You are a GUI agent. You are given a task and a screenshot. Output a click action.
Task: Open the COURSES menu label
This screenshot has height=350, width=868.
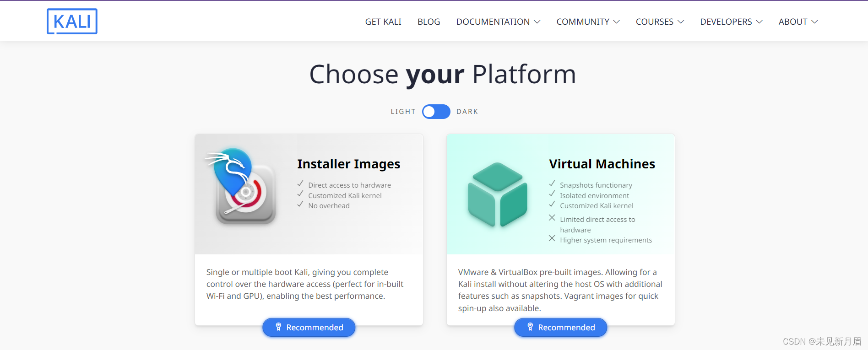click(x=654, y=22)
